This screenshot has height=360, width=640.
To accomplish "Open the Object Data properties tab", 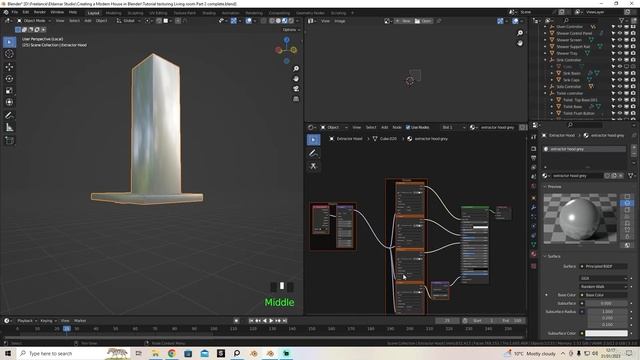I will tap(533, 244).
